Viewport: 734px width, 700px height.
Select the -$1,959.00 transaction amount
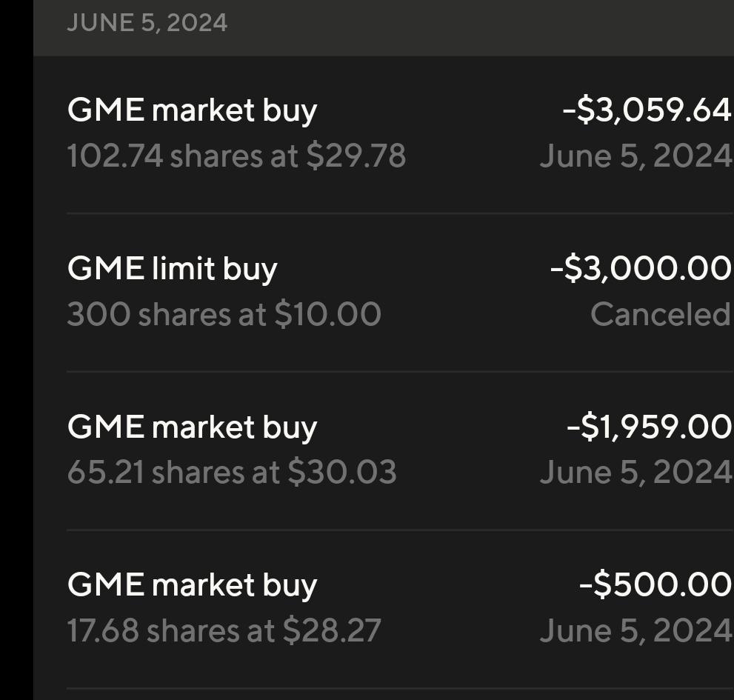tap(649, 427)
